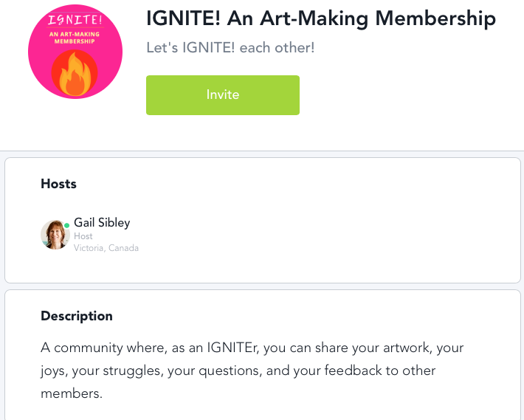Click the "Victoria, Canada" location text
The width and height of the screenshot is (524, 420).
click(106, 248)
